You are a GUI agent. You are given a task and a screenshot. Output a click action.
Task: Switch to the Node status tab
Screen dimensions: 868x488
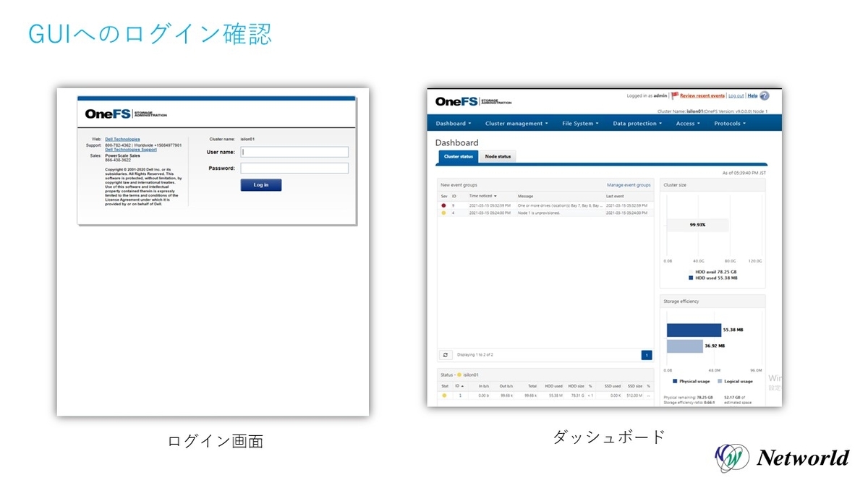click(498, 156)
